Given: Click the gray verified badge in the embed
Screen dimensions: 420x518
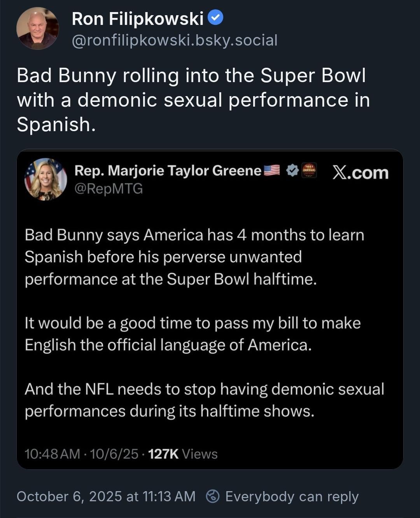Looking at the screenshot, I should tap(292, 170).
